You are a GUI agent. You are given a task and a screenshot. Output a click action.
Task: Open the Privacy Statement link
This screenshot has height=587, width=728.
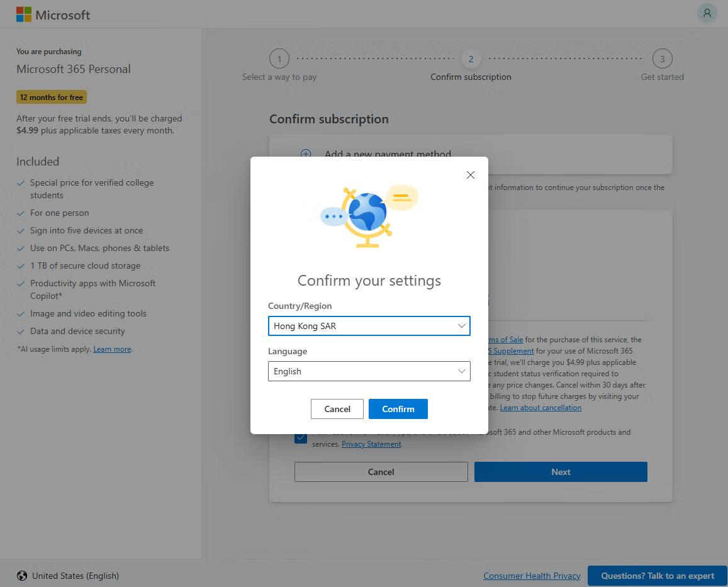point(371,444)
